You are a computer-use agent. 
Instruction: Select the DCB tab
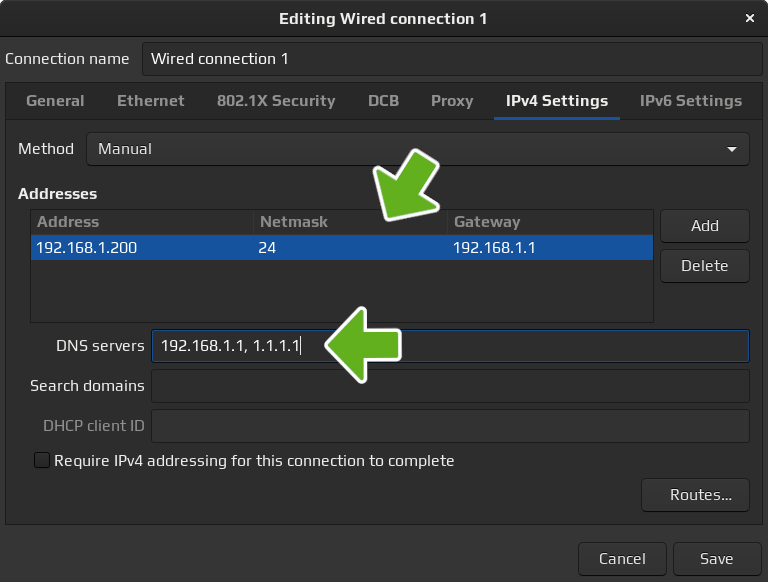coord(383,101)
